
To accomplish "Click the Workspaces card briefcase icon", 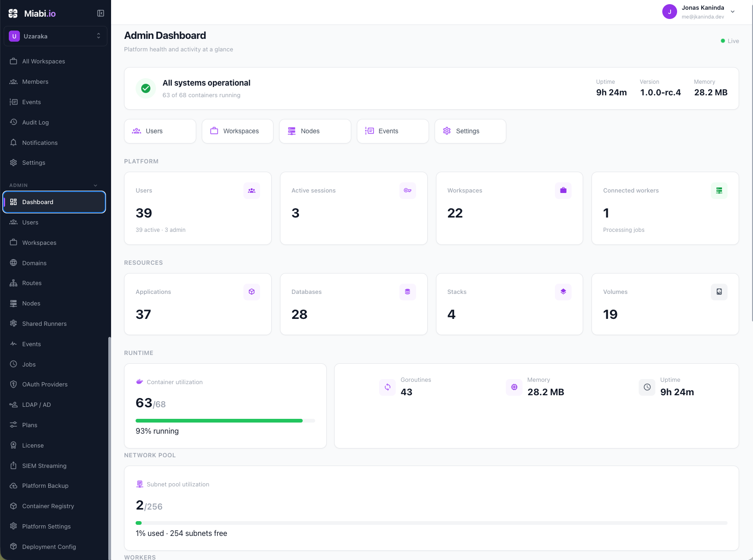I will coord(563,190).
